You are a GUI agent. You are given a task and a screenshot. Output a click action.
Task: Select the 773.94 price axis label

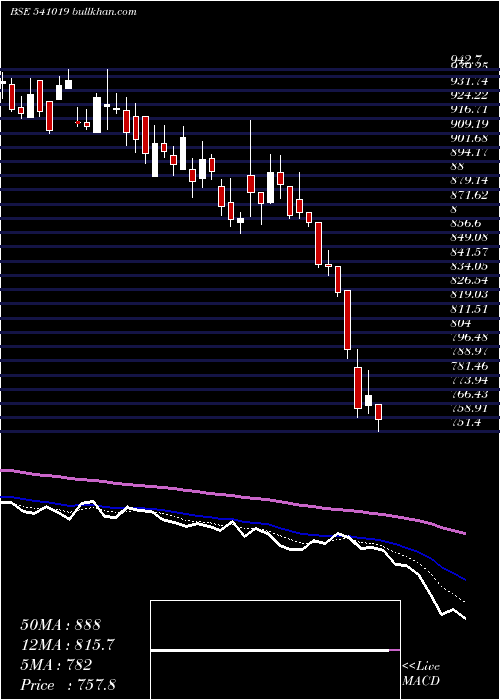[469, 380]
